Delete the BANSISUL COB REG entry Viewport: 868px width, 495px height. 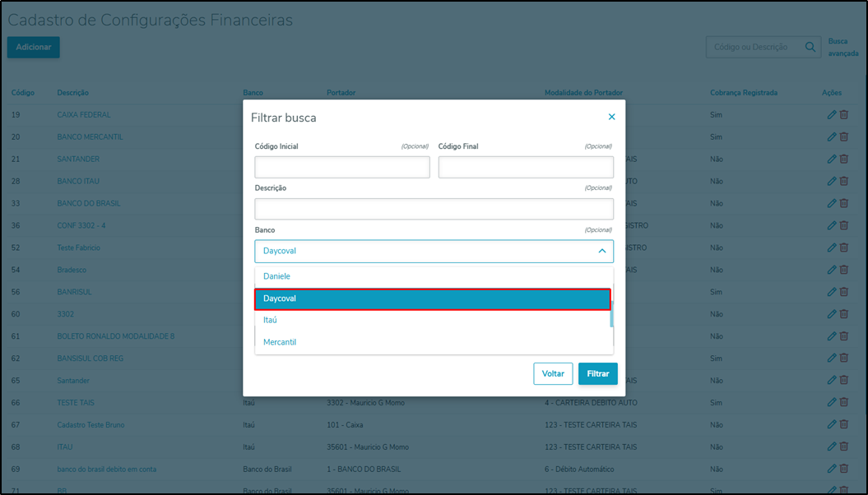point(843,358)
